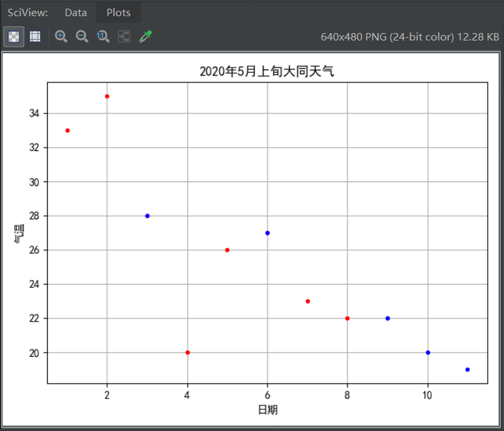Click the blue point at date 10
The height and width of the screenshot is (431, 504).
[428, 353]
